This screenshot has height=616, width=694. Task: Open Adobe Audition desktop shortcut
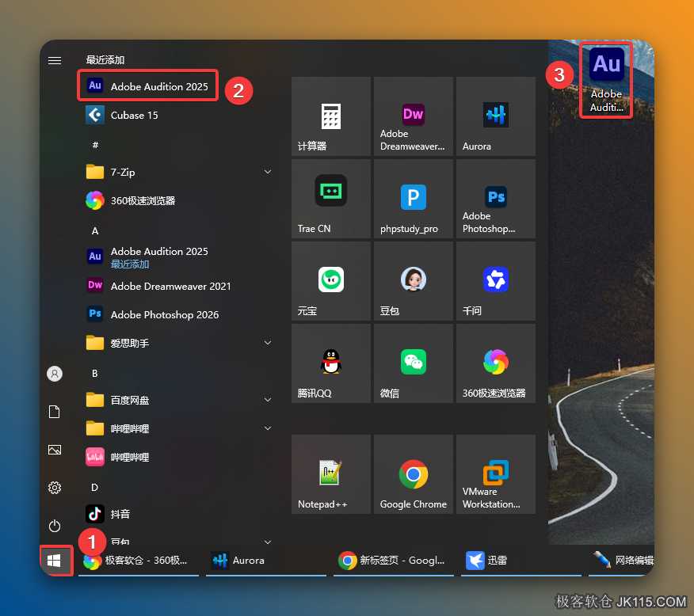(606, 81)
